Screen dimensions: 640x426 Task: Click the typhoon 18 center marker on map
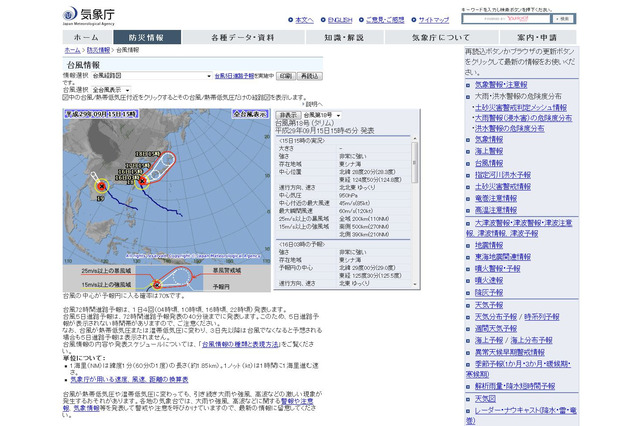click(142, 180)
